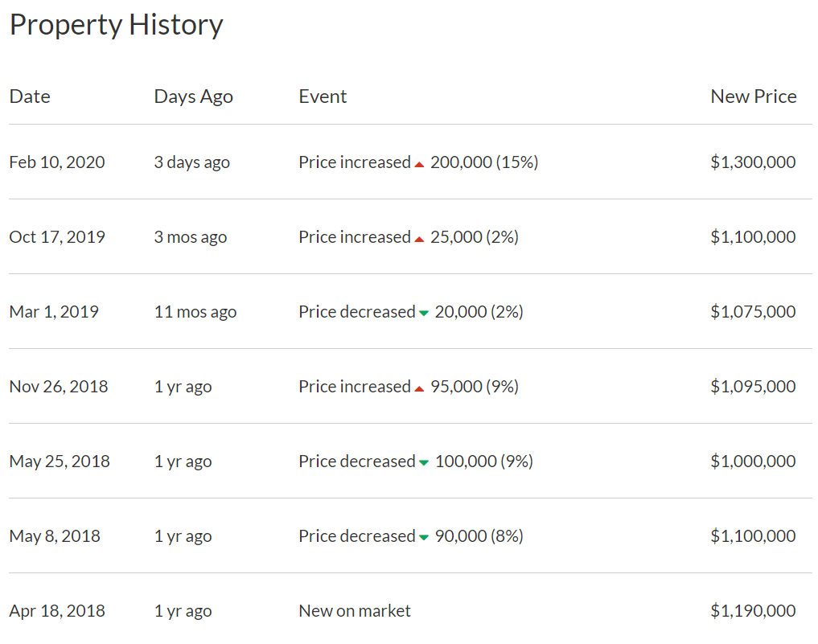Screen dimensions: 818x644
Task: Select the $1,075,000 price value
Action: pyautogui.click(x=753, y=312)
